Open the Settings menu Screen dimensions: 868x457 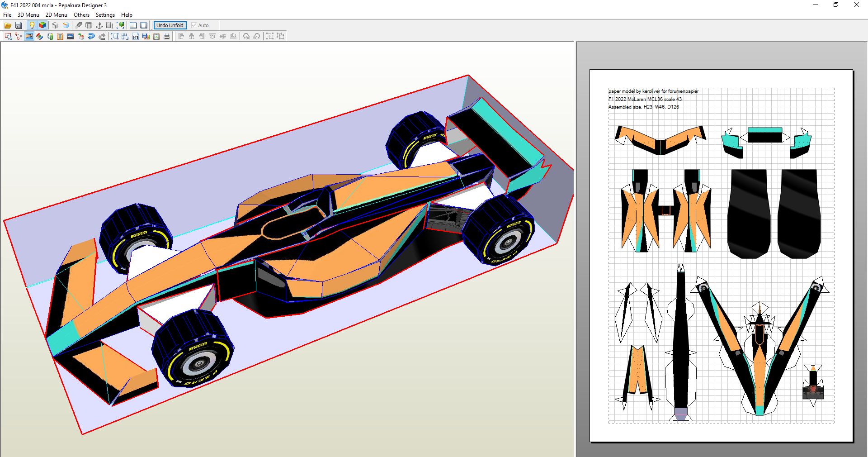click(x=105, y=15)
